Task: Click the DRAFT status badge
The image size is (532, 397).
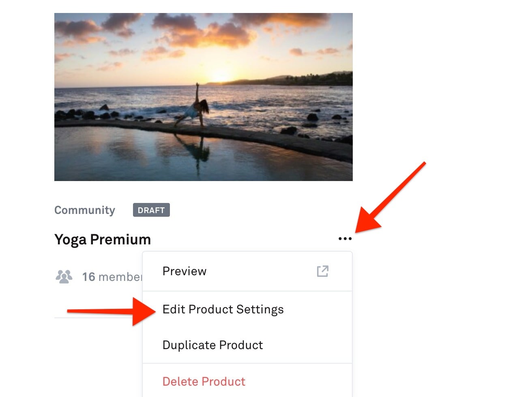Action: pyautogui.click(x=151, y=210)
